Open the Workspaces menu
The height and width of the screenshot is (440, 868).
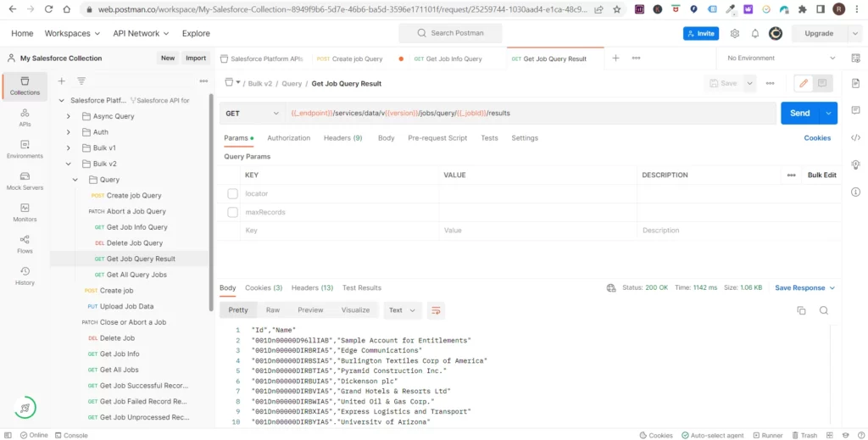coord(72,33)
